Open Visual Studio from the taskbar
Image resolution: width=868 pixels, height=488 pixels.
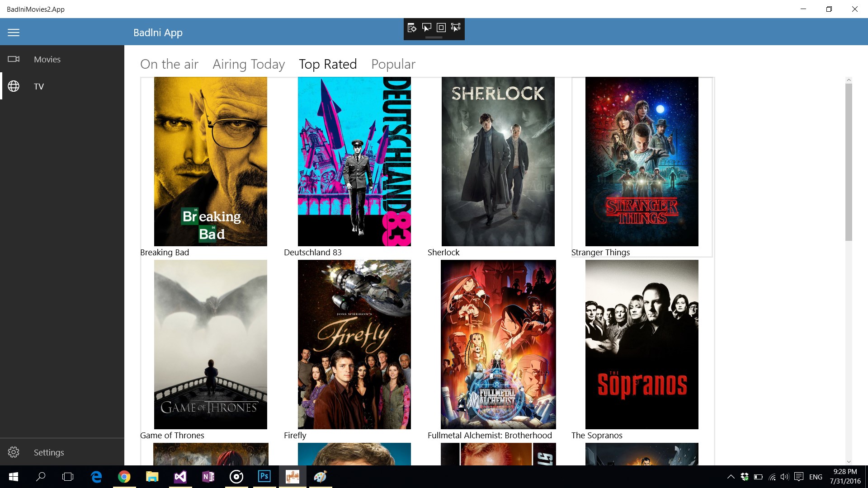(x=180, y=477)
